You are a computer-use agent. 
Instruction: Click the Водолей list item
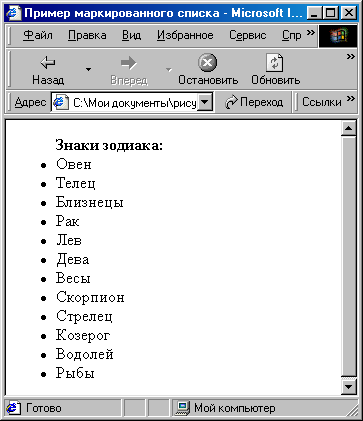(85, 354)
